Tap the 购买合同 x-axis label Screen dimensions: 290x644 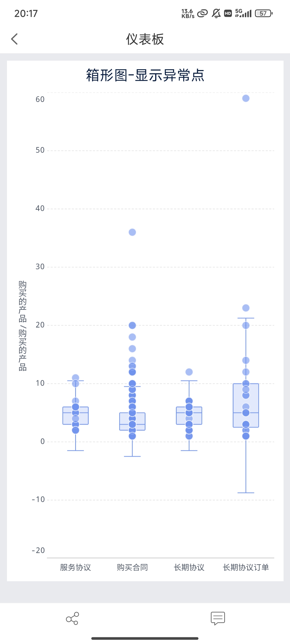[x=132, y=567]
